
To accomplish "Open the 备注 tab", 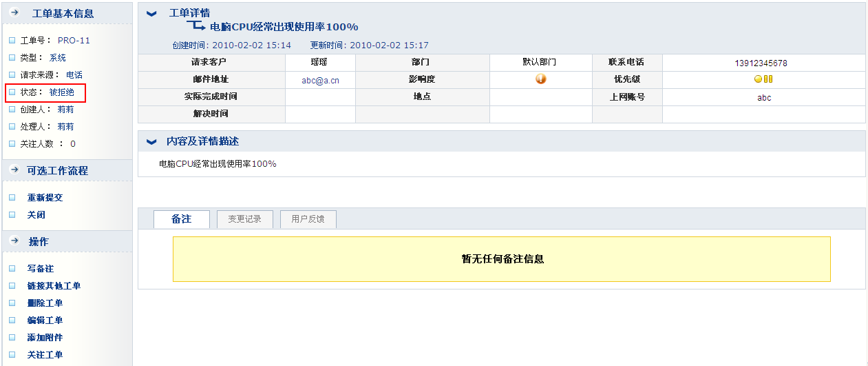I will (181, 218).
